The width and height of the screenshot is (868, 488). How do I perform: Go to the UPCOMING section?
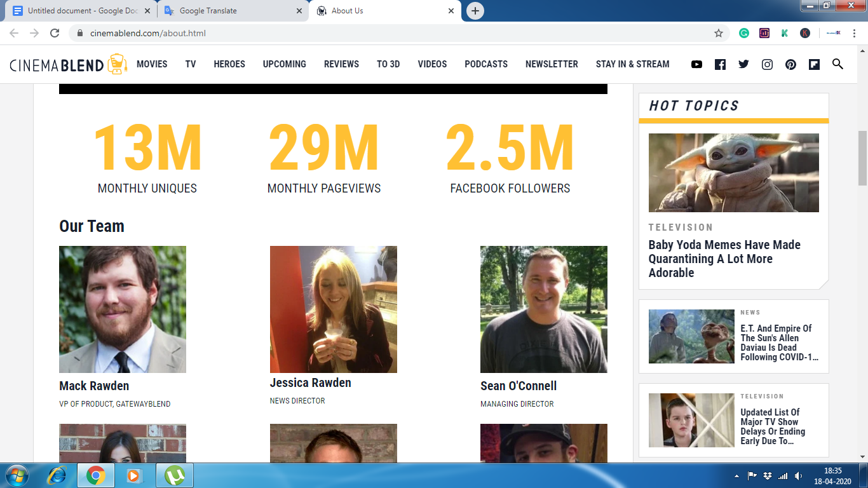click(x=285, y=64)
